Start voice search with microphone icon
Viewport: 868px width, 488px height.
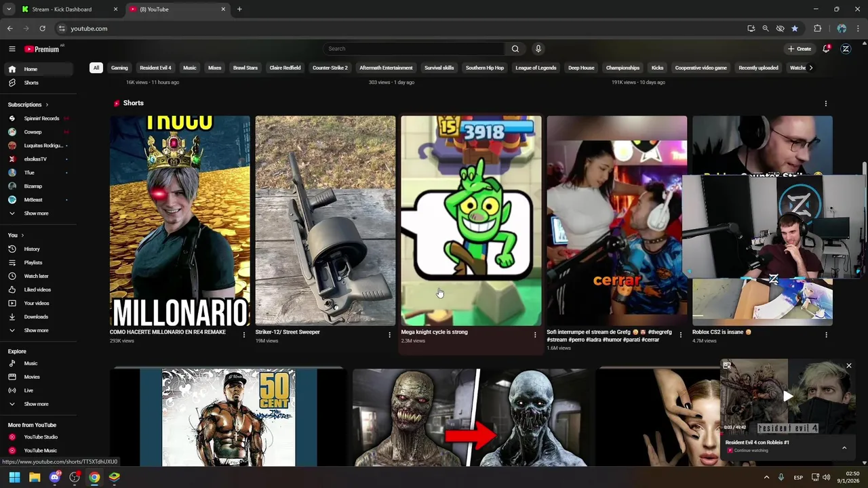[538, 49]
